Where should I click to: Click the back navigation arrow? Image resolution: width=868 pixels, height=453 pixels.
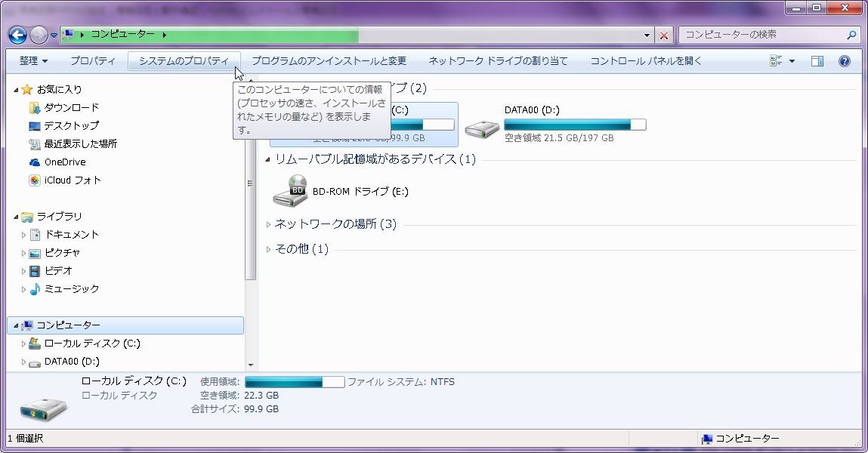(x=16, y=35)
